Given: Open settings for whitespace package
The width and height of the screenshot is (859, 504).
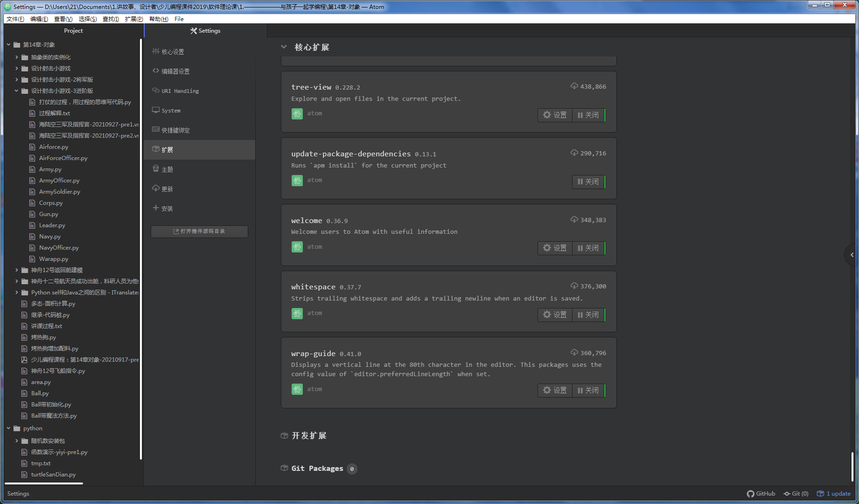Looking at the screenshot, I should (x=555, y=315).
